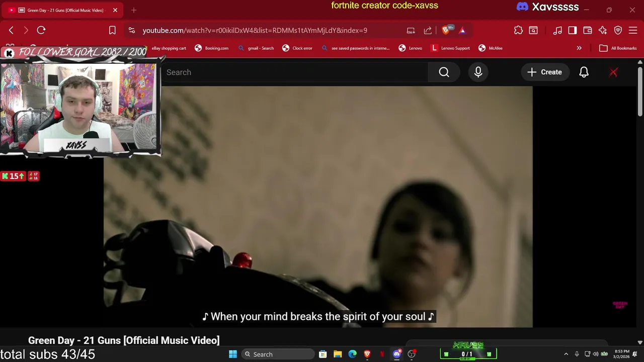Toggle the browser sidebar panel

(x=573, y=30)
